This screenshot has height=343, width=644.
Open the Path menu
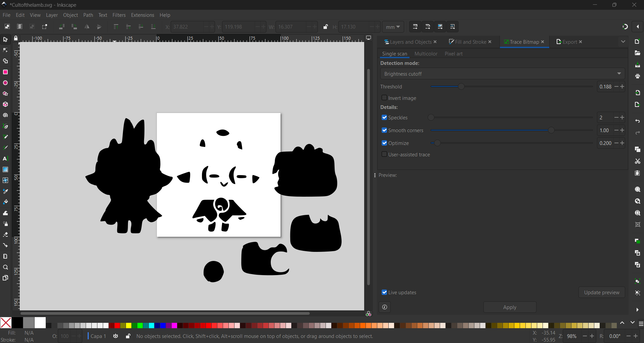[x=88, y=15]
